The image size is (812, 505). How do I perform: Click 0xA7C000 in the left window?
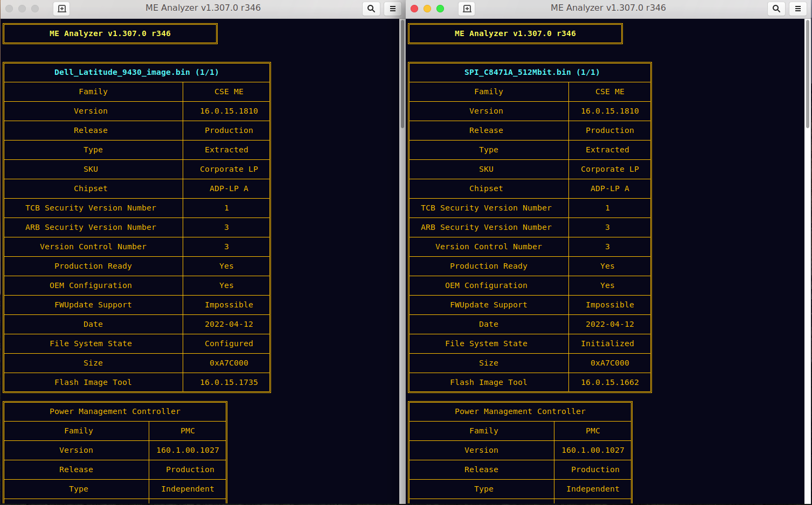tap(229, 363)
